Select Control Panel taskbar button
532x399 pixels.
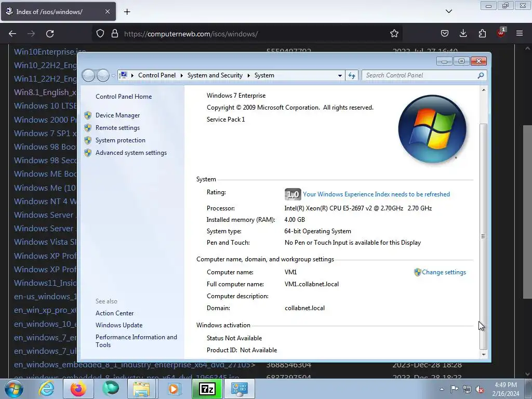pos(240,389)
